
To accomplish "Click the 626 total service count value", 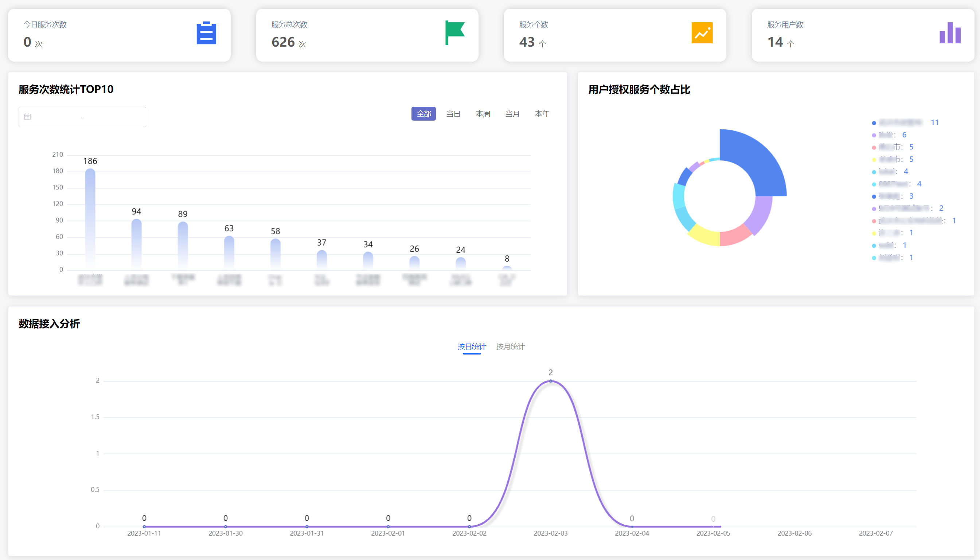I will (x=283, y=42).
